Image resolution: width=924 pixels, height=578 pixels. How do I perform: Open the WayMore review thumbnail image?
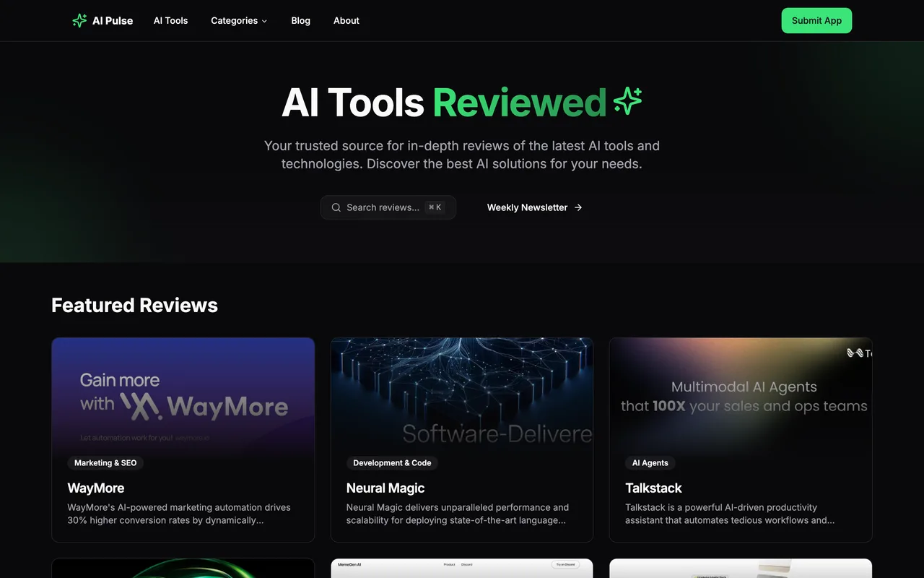tap(183, 396)
